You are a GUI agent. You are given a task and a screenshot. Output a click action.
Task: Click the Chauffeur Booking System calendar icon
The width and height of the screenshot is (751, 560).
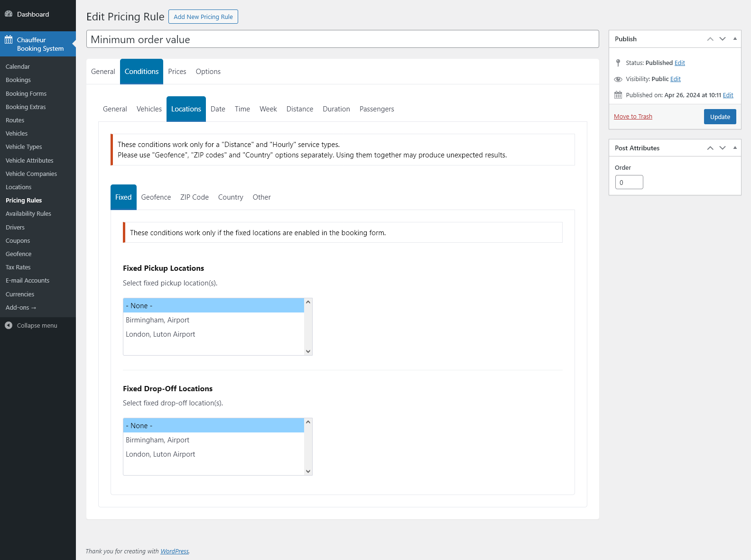pos(9,40)
